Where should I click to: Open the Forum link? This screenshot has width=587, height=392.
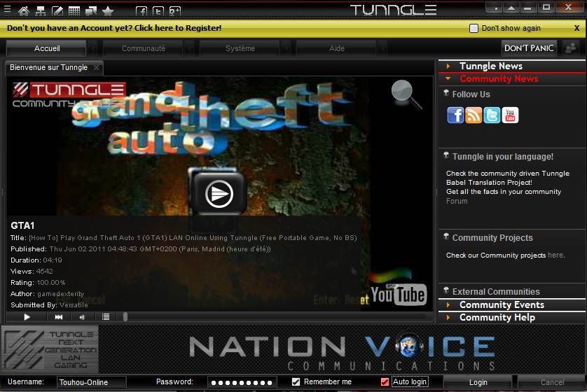(x=457, y=201)
